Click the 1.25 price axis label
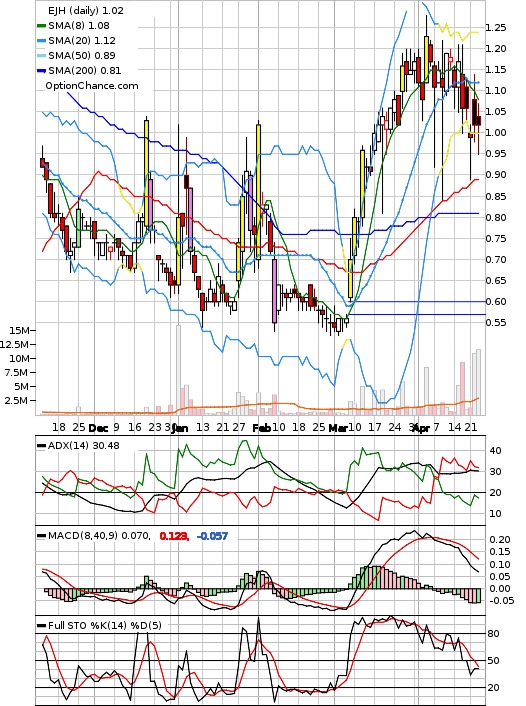The width and height of the screenshot is (526, 706). click(x=496, y=28)
